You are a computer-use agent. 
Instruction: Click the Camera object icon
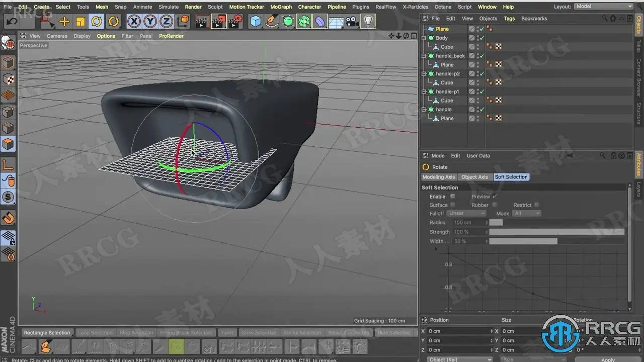(352, 21)
